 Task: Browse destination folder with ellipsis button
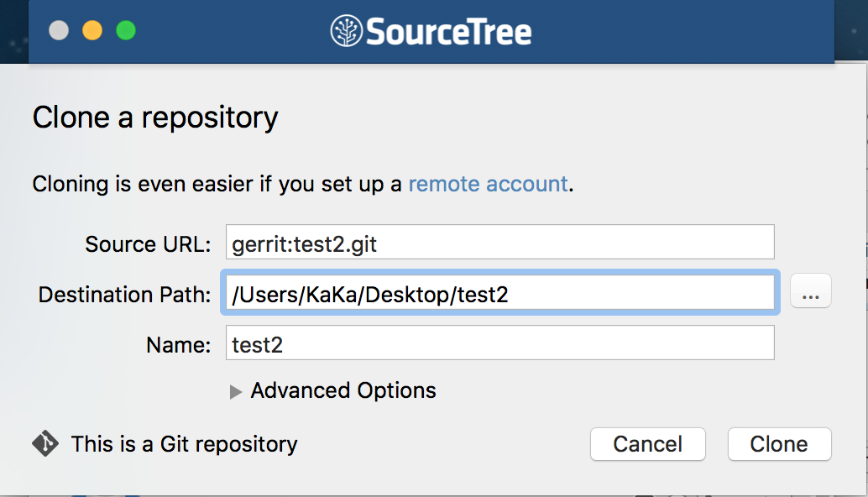pos(810,291)
